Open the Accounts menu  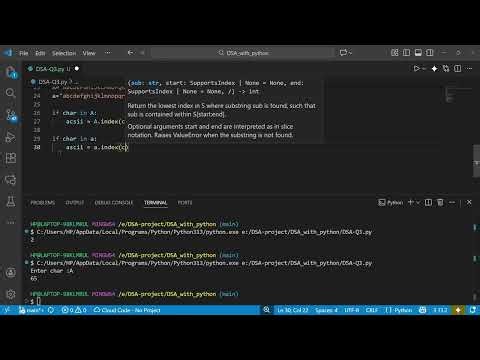point(11,273)
